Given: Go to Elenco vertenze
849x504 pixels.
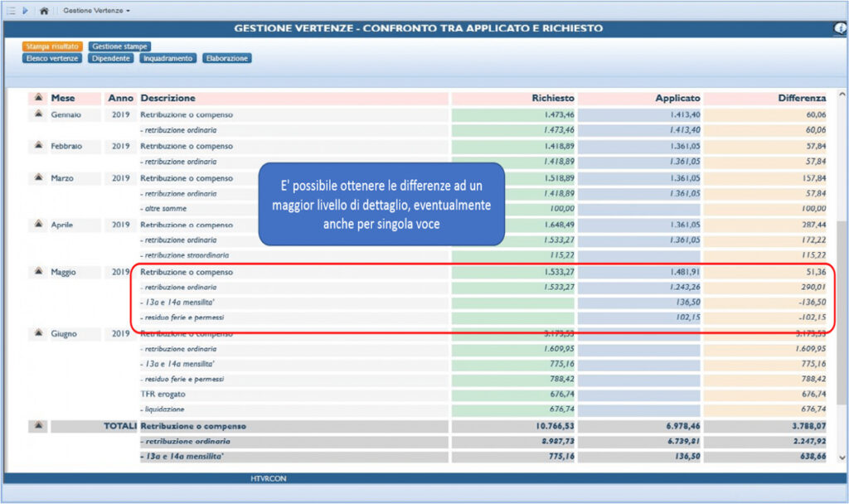Looking at the screenshot, I should (52, 59).
